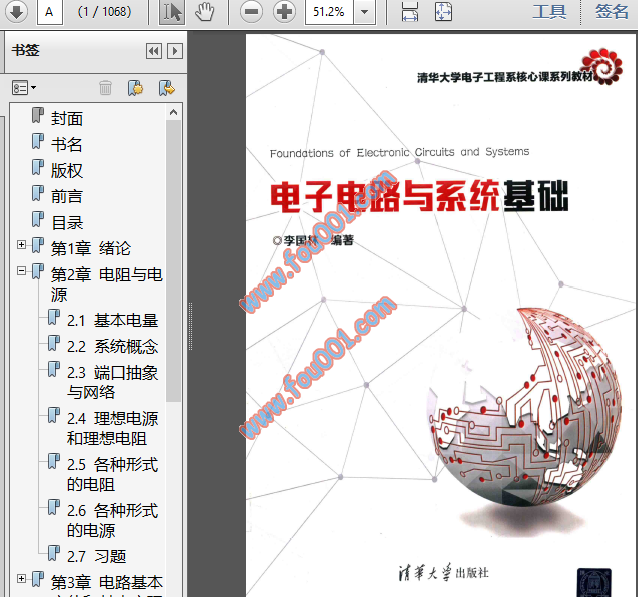
Task: Open the 工具 tools pane
Action: 549,11
